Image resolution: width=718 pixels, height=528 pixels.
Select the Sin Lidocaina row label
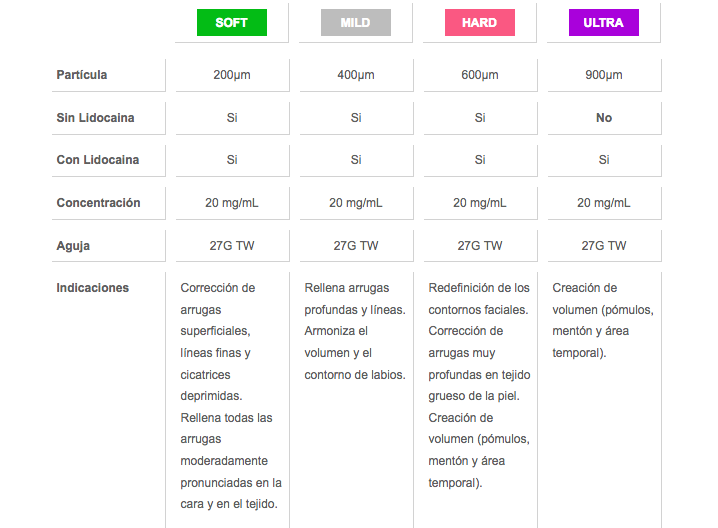point(95,118)
